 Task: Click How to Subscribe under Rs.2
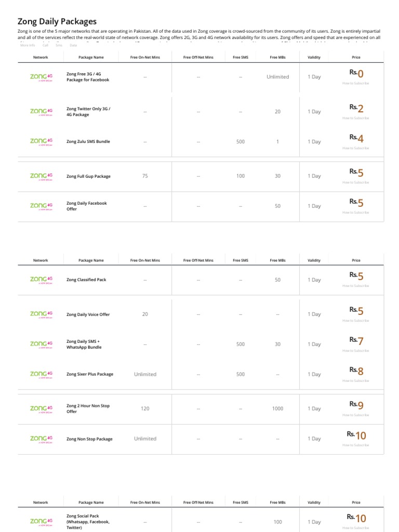[356, 118]
